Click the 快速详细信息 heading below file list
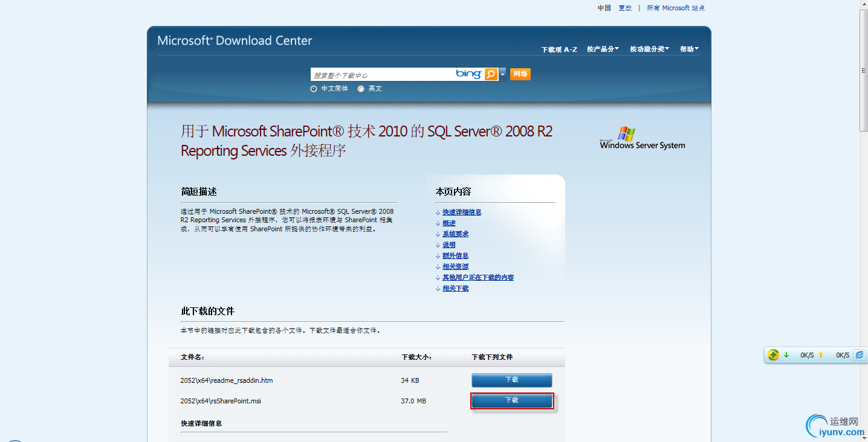The width and height of the screenshot is (868, 442). [x=201, y=424]
